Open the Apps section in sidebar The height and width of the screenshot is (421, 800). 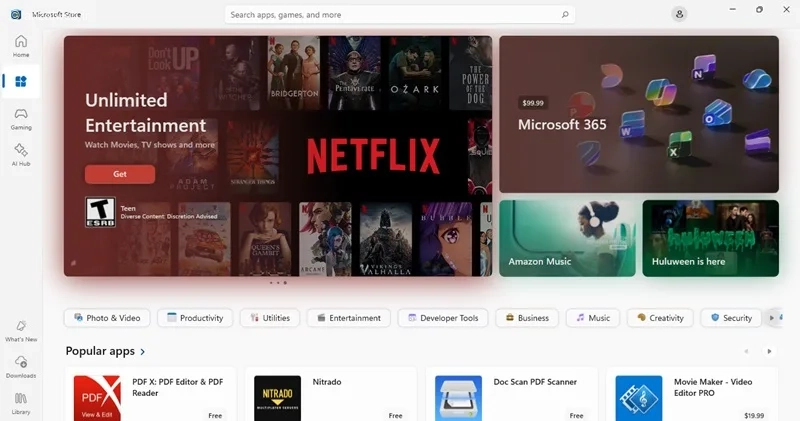21,82
